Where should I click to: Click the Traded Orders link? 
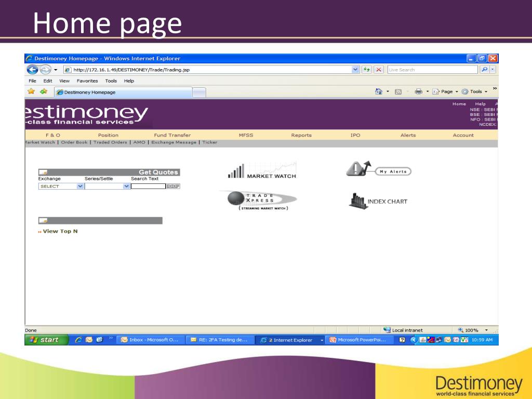(x=110, y=142)
